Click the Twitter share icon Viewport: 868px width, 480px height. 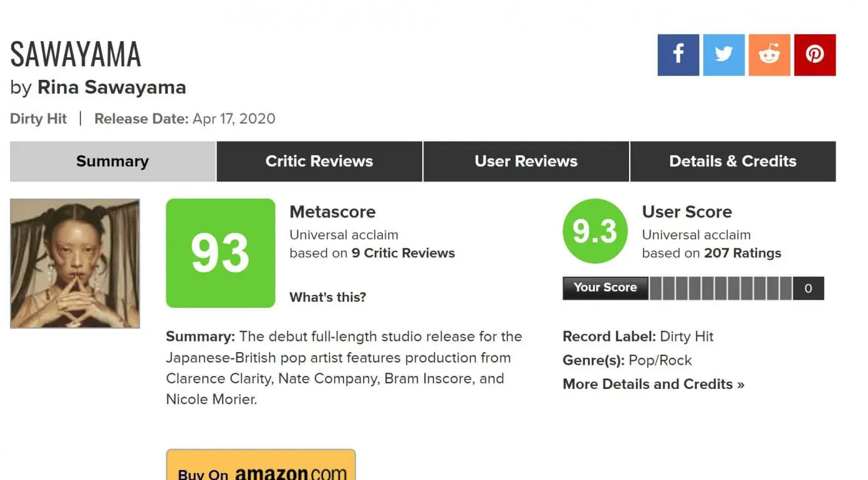click(x=723, y=55)
